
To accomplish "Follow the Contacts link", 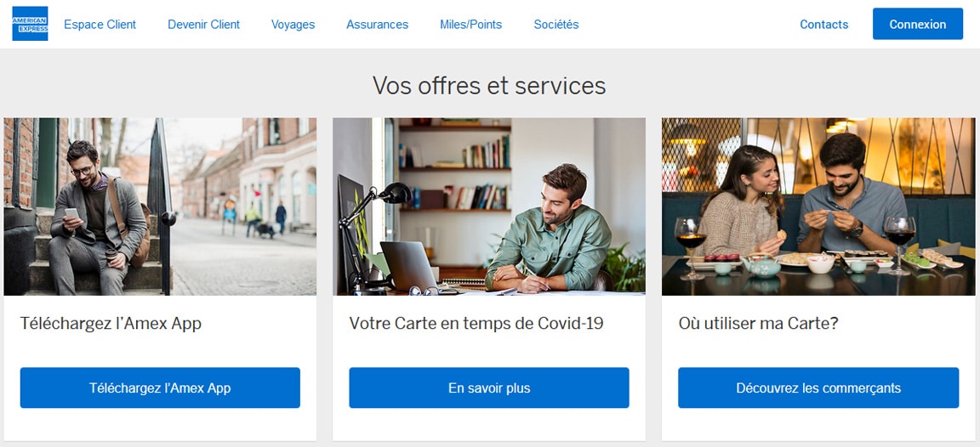I will tap(823, 25).
